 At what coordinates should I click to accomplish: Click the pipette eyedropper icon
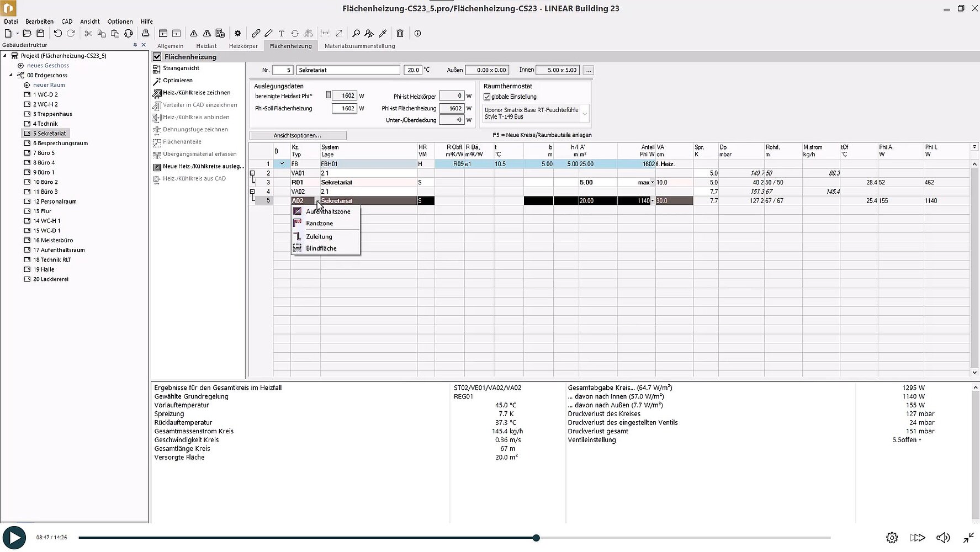point(383,34)
